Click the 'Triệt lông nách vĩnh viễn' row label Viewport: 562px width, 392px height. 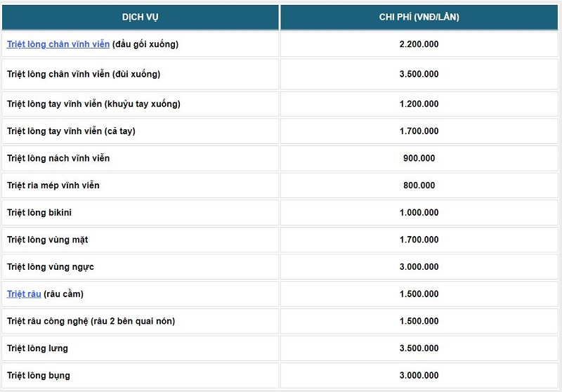(58, 158)
